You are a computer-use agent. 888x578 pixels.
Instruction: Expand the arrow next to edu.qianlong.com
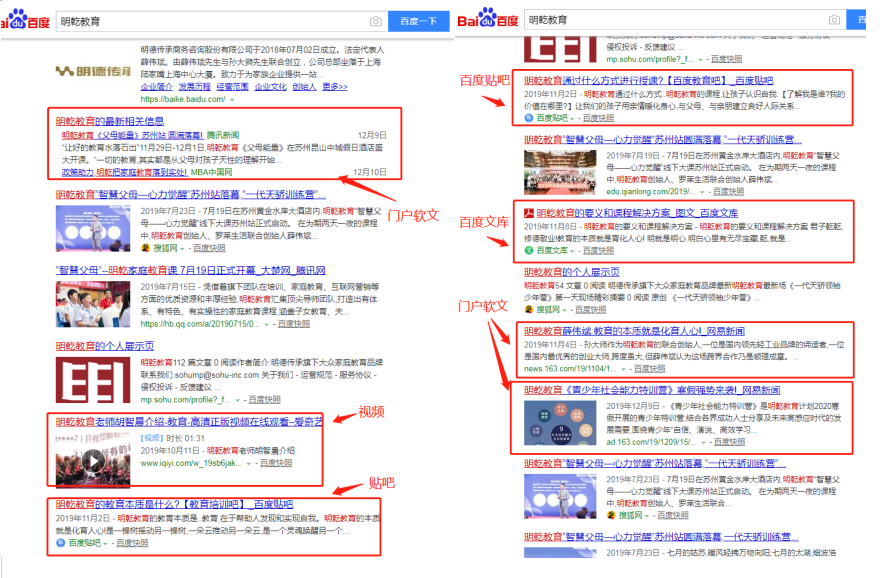click(x=702, y=192)
